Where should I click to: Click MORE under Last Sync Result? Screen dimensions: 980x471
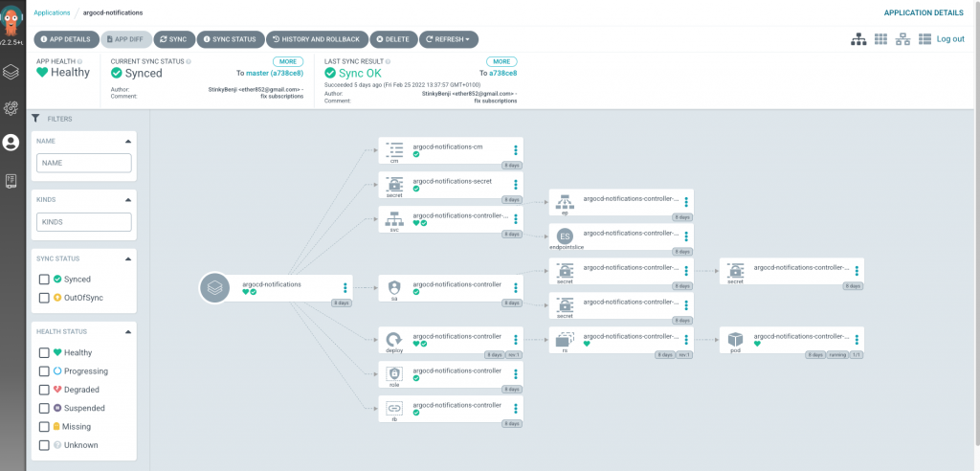click(x=501, y=61)
